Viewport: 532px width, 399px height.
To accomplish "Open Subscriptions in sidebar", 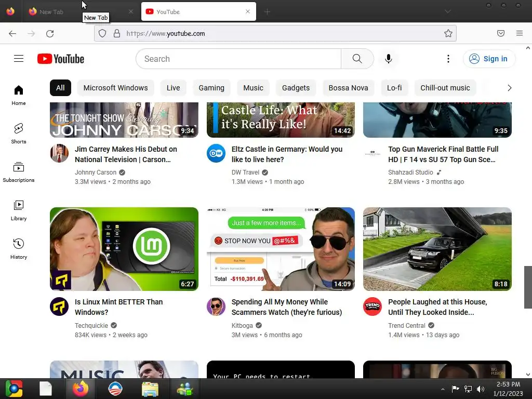I will [x=19, y=172].
